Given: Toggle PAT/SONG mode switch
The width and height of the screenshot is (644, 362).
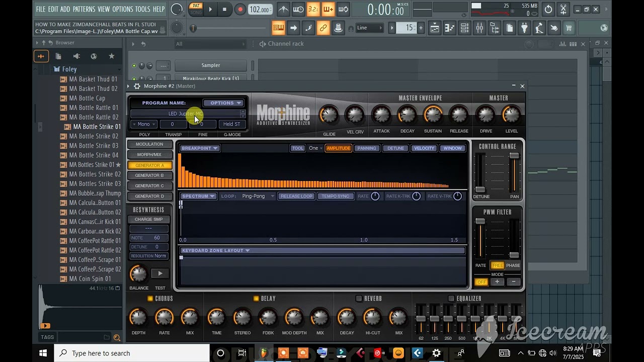Looking at the screenshot, I should (x=196, y=9).
